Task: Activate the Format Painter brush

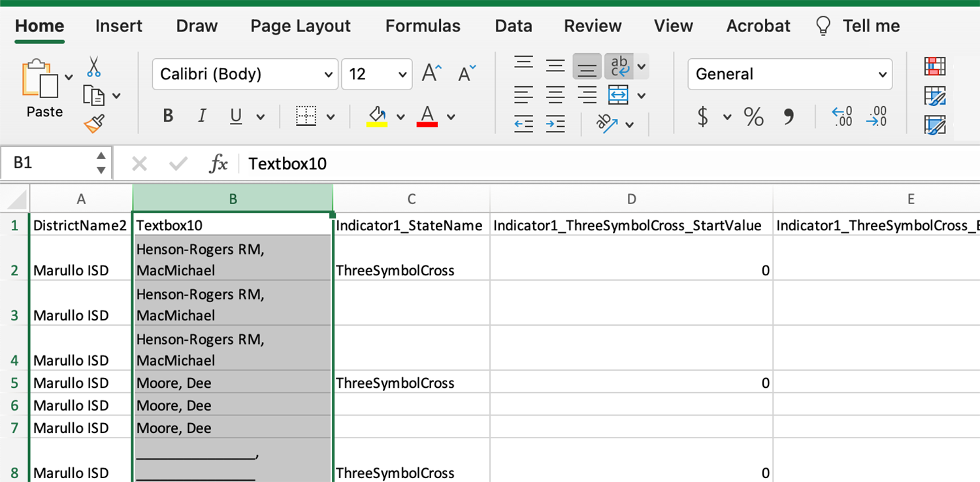Action: click(94, 123)
